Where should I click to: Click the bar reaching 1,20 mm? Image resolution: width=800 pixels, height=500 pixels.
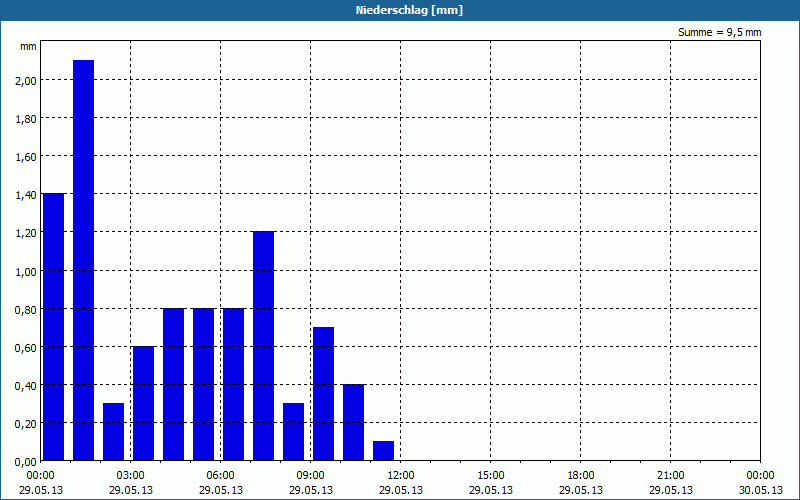pyautogui.click(x=264, y=346)
